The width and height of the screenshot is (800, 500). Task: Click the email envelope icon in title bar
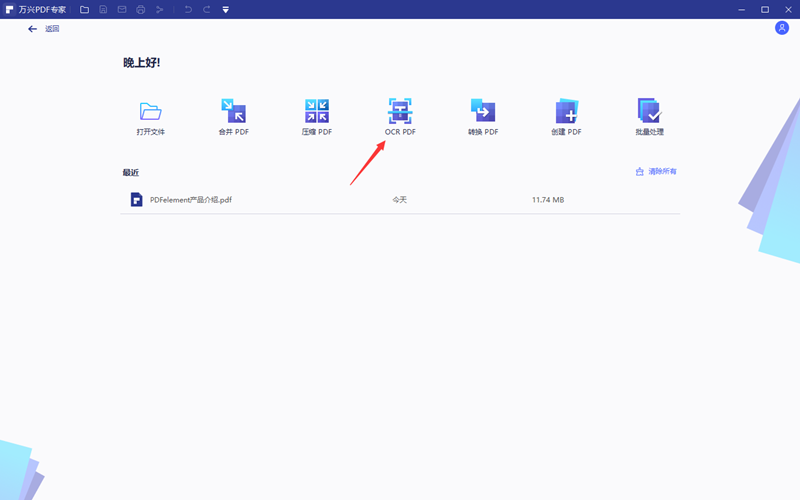point(122,9)
